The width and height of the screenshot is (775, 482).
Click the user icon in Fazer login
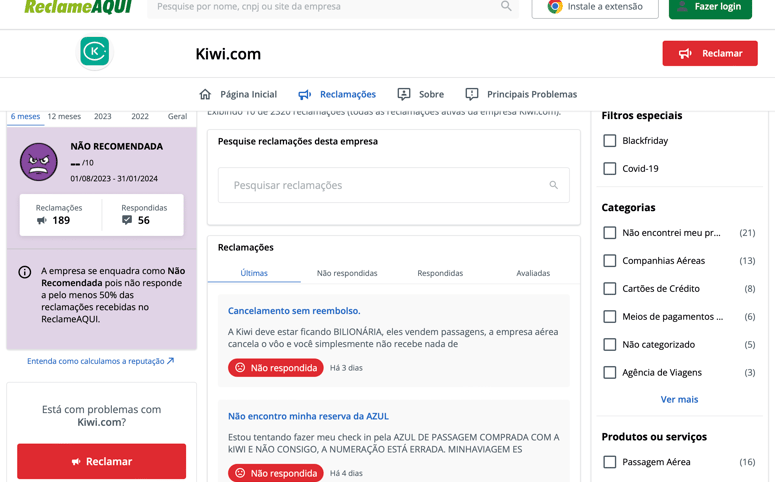683,6
